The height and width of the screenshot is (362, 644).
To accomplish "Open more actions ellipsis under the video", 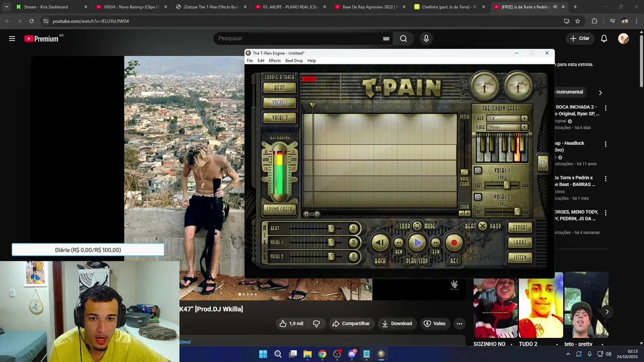I will (x=459, y=324).
